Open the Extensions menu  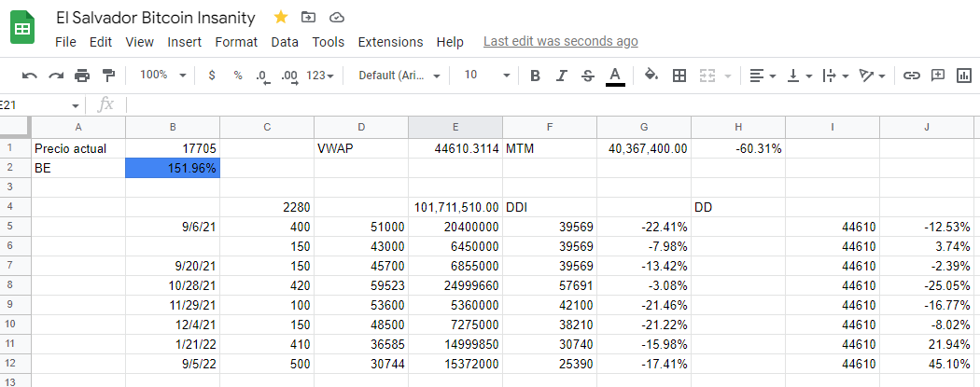pyautogui.click(x=391, y=42)
